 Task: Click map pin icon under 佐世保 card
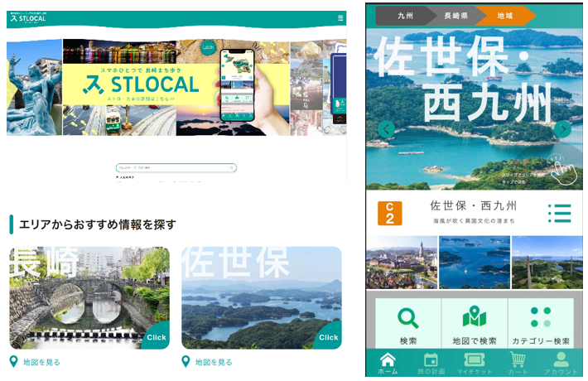(186, 361)
